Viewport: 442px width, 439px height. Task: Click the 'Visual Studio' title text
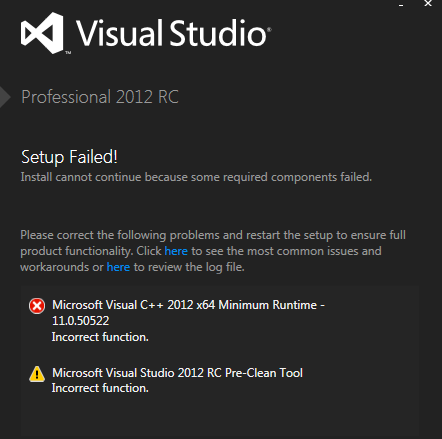(174, 33)
